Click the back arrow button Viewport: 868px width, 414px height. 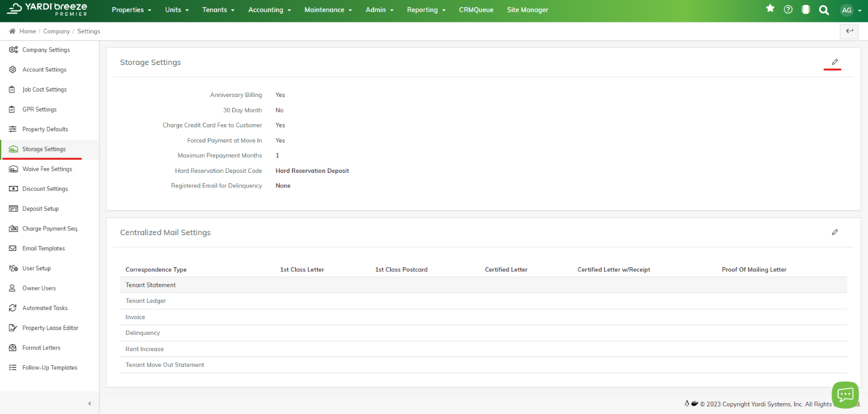(849, 31)
